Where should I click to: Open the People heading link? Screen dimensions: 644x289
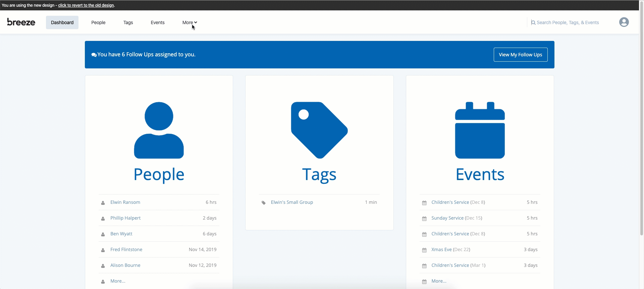pos(159,174)
